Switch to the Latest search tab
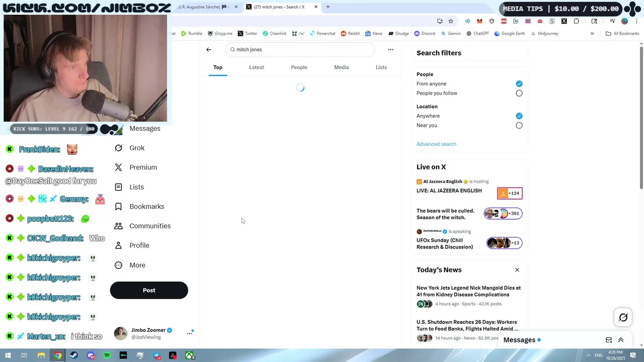644x362 pixels. [x=257, y=67]
